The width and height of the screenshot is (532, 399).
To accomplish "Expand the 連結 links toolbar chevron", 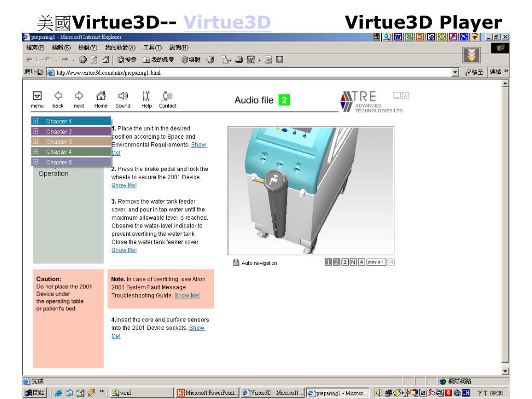I will pos(506,71).
